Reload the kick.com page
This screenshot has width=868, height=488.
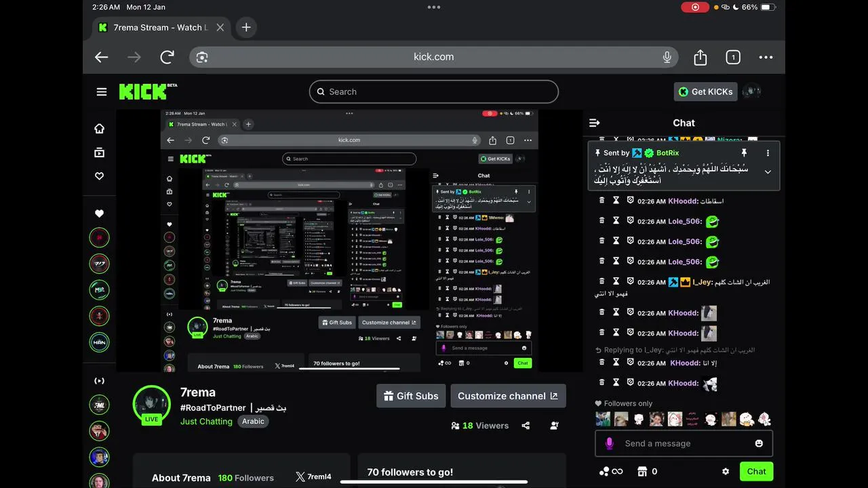coord(167,58)
